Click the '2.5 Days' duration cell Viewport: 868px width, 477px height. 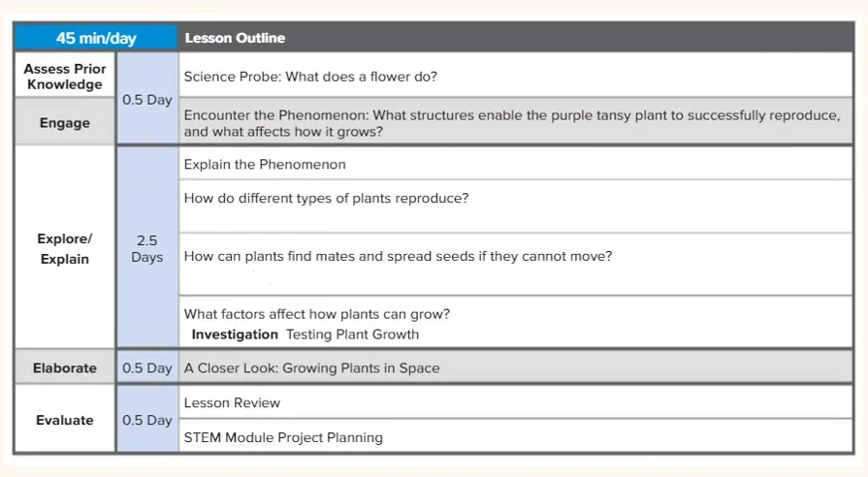(x=147, y=248)
